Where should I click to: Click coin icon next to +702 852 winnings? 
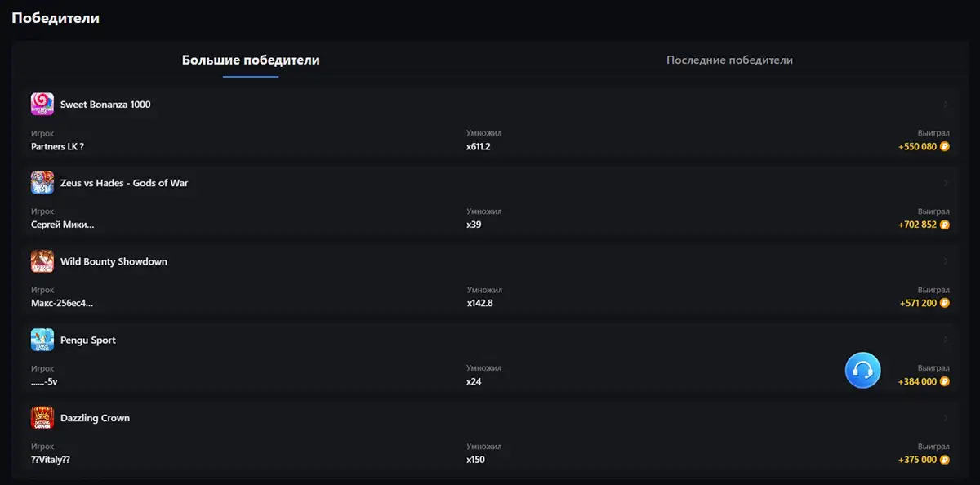pos(945,225)
